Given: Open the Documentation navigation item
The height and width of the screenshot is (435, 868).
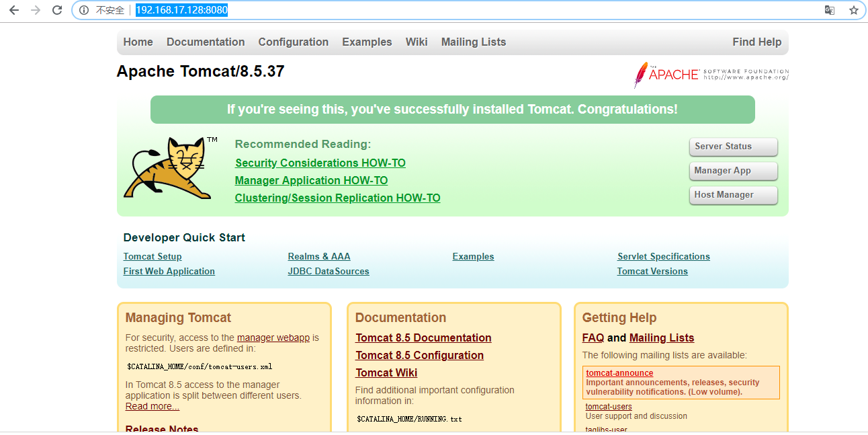Looking at the screenshot, I should pos(206,42).
